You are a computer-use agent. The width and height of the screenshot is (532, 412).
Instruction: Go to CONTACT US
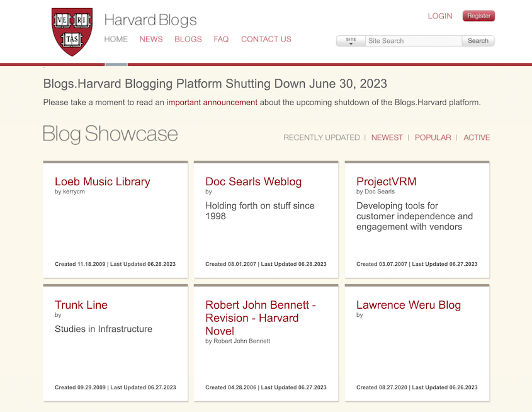[266, 39]
